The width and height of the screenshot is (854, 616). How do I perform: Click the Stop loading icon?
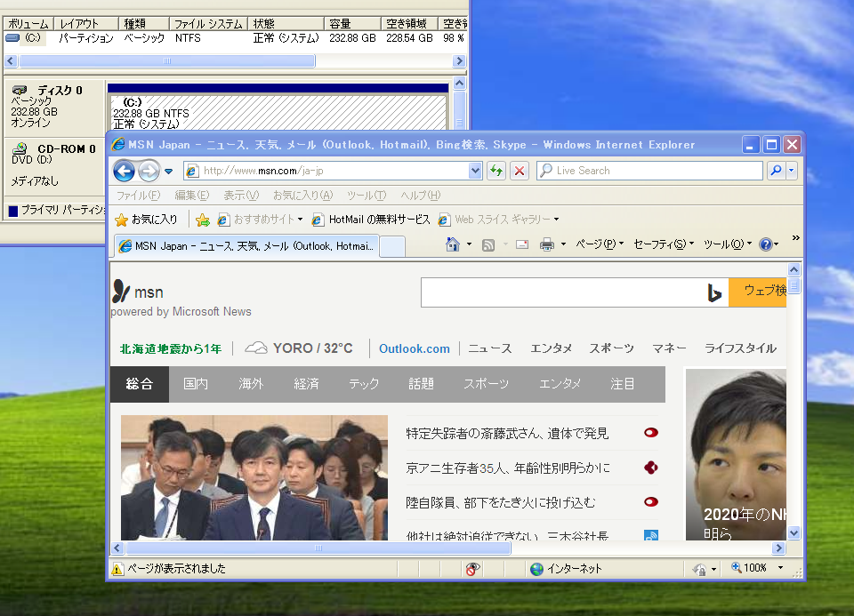[x=520, y=170]
